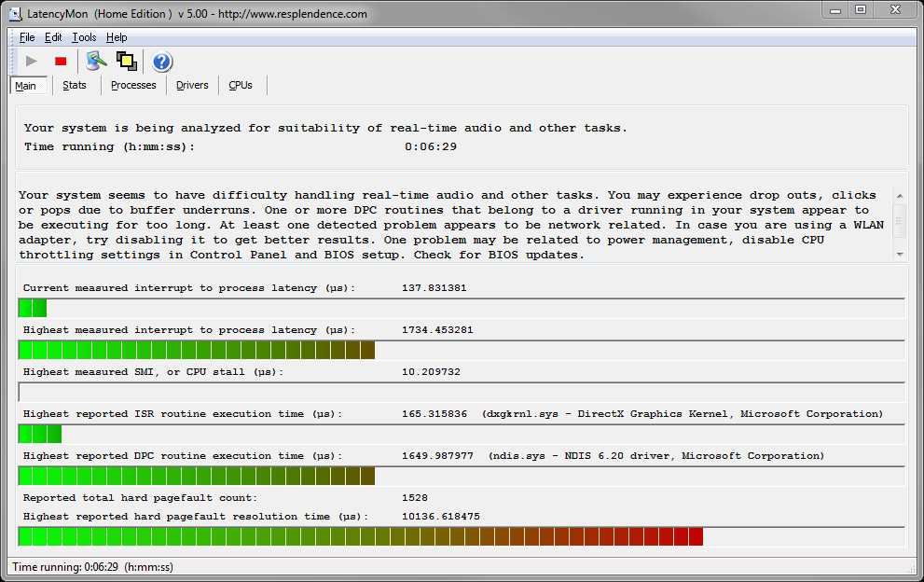924x582 pixels.
Task: Open the Help menu
Action: 117,37
